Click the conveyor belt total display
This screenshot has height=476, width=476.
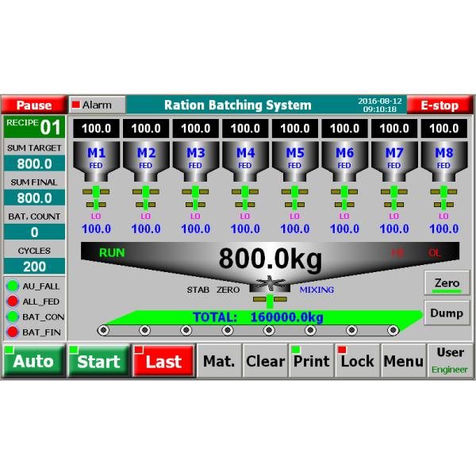pos(258,317)
